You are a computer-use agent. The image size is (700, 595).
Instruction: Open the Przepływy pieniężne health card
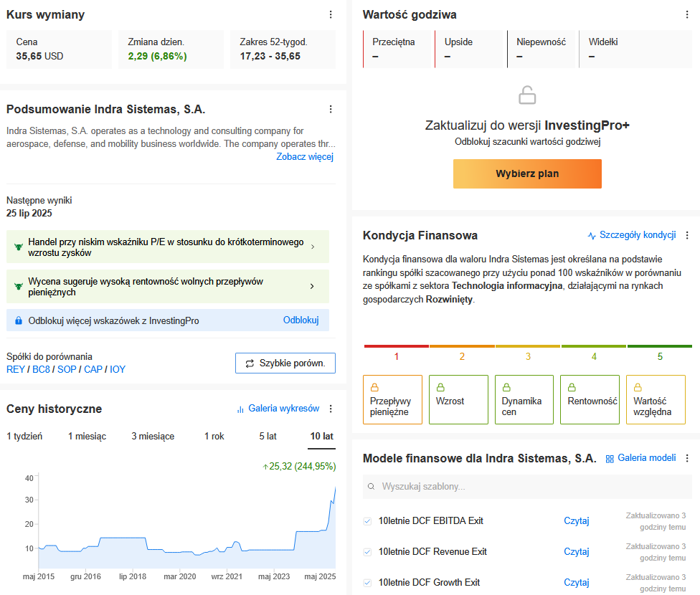click(392, 399)
